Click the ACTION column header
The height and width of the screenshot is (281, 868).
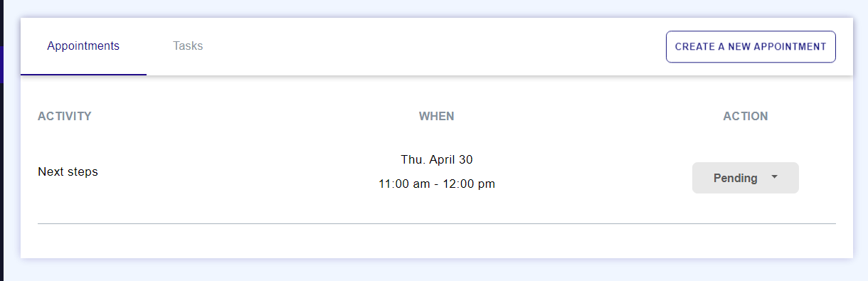pyautogui.click(x=746, y=117)
